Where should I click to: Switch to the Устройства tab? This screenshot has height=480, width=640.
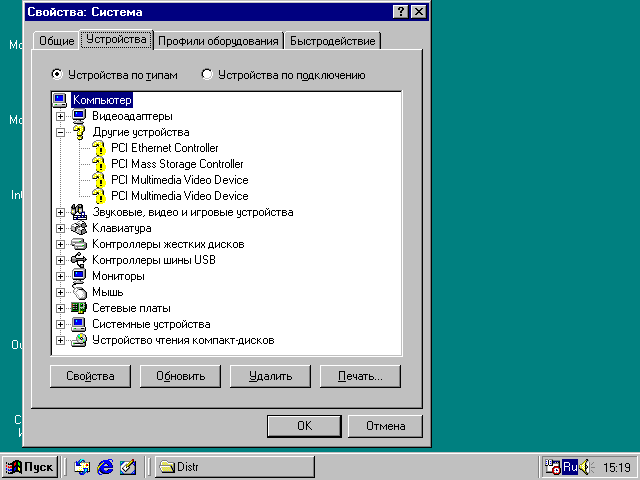tap(116, 39)
